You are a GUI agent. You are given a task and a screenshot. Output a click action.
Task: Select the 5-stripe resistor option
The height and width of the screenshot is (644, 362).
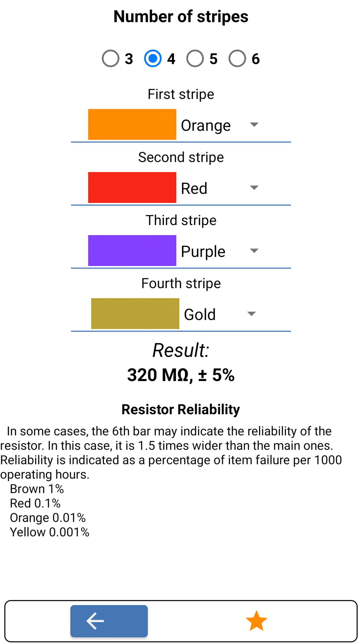[194, 58]
